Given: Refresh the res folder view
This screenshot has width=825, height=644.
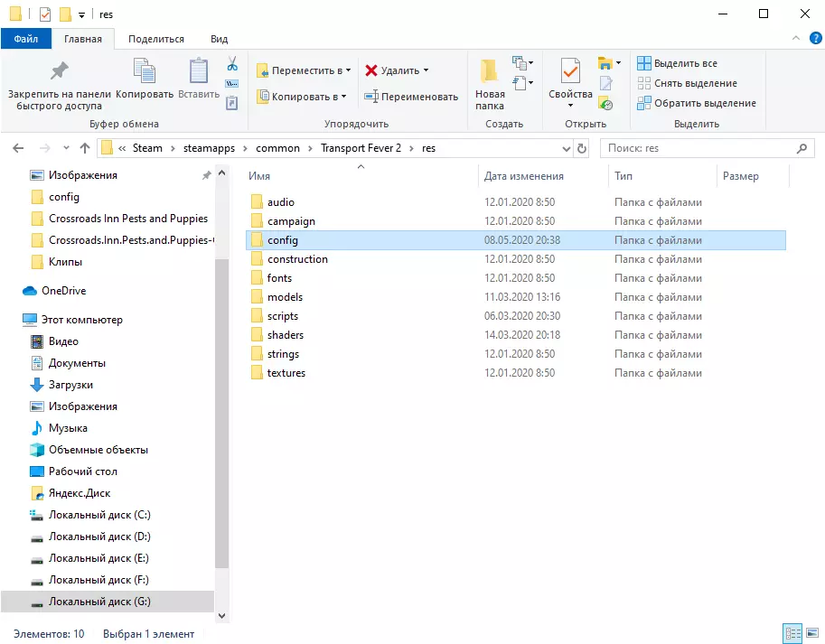Looking at the screenshot, I should tap(581, 148).
